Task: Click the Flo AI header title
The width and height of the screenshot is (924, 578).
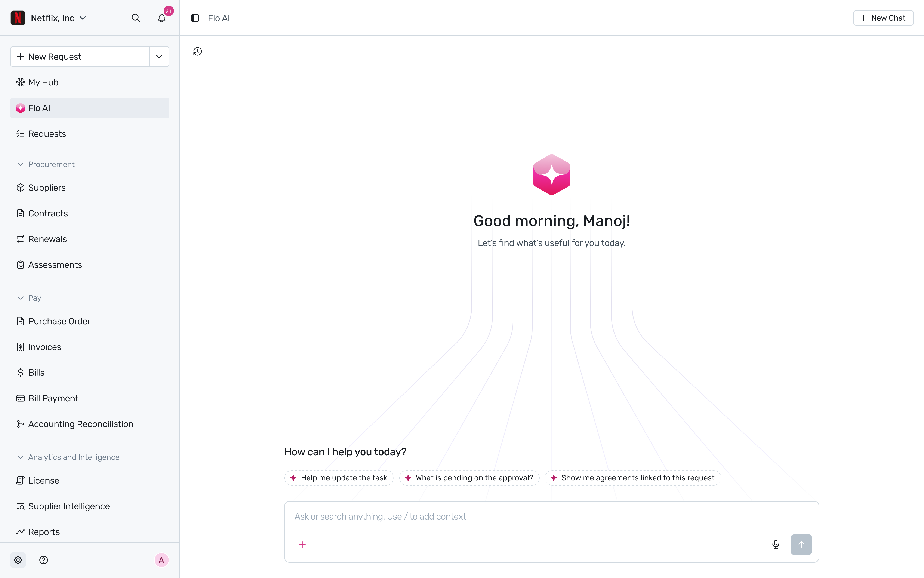Action: point(219,18)
